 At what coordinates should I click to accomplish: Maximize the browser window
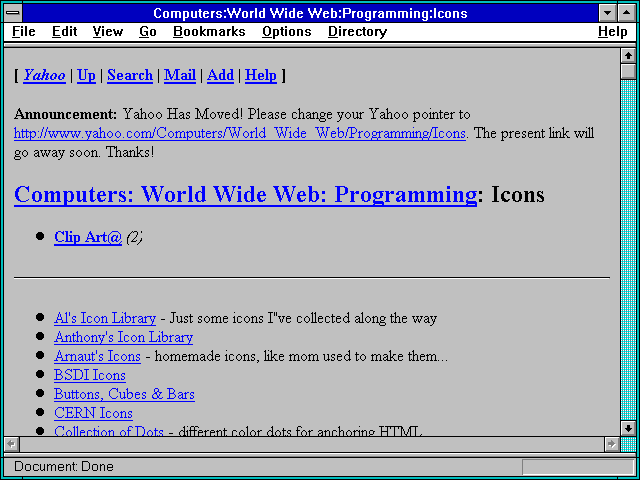click(x=627, y=13)
